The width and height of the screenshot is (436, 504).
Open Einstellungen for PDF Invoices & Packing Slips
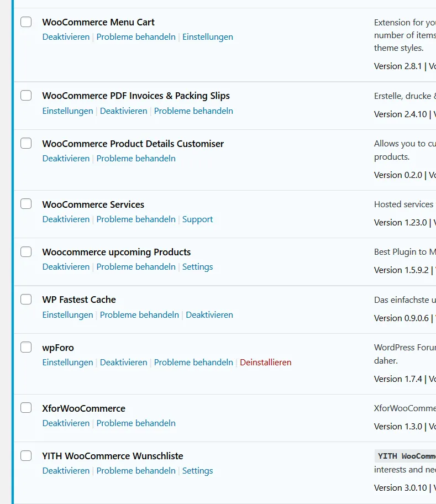(67, 111)
